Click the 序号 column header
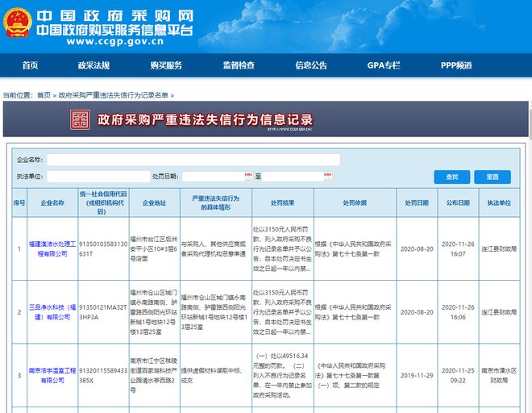Viewport: 532px width, 413px height. point(19,202)
